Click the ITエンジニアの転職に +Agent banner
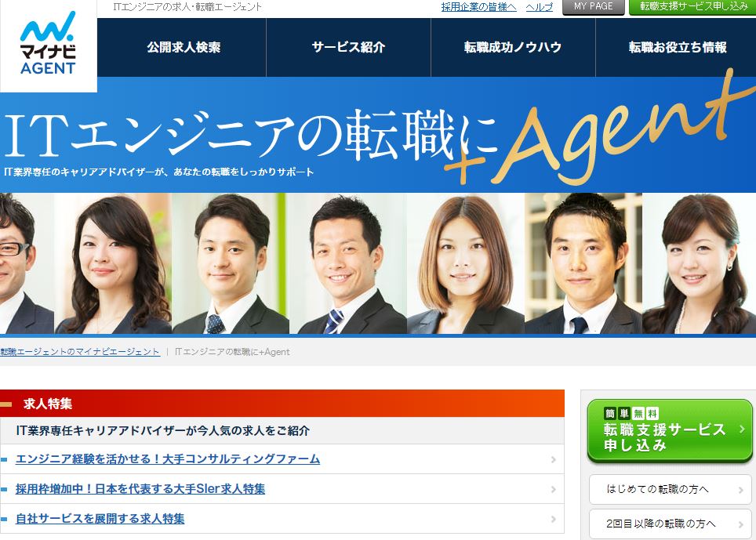The image size is (756, 540). [x=378, y=135]
